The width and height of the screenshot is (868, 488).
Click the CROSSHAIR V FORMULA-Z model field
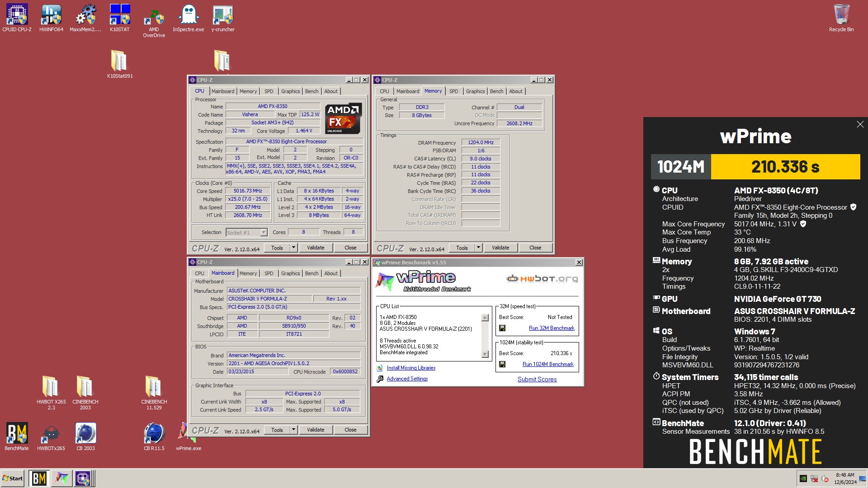[x=269, y=299]
